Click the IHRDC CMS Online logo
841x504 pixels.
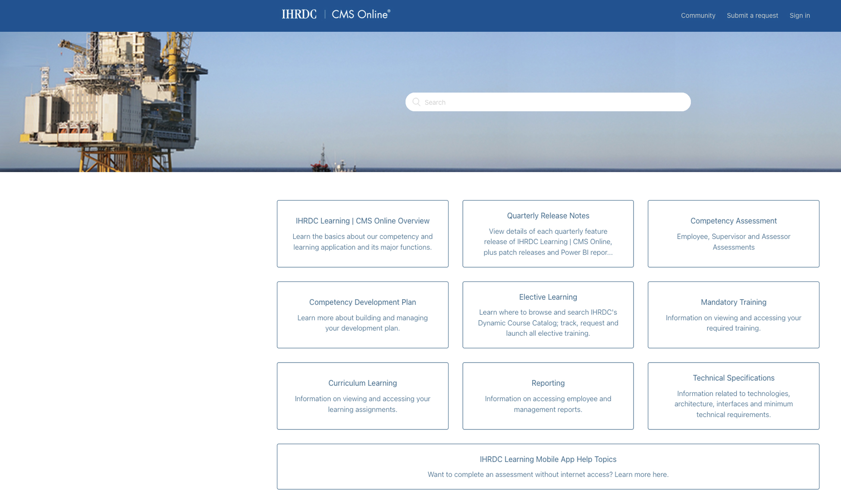(336, 15)
